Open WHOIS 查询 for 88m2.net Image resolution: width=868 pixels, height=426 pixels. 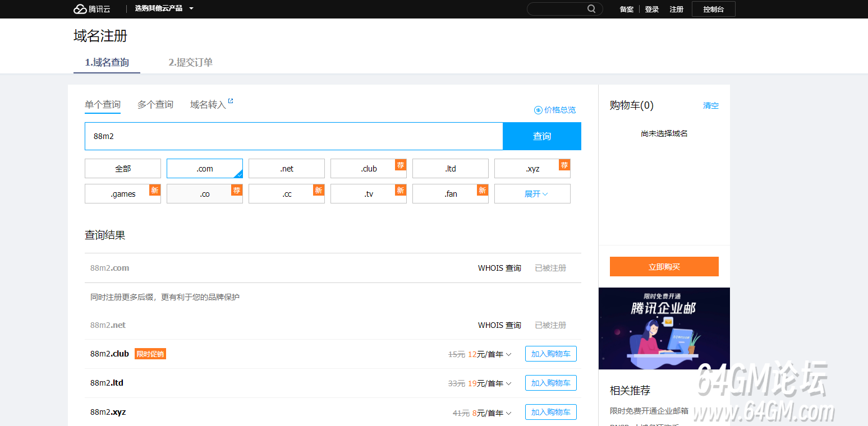coord(499,325)
